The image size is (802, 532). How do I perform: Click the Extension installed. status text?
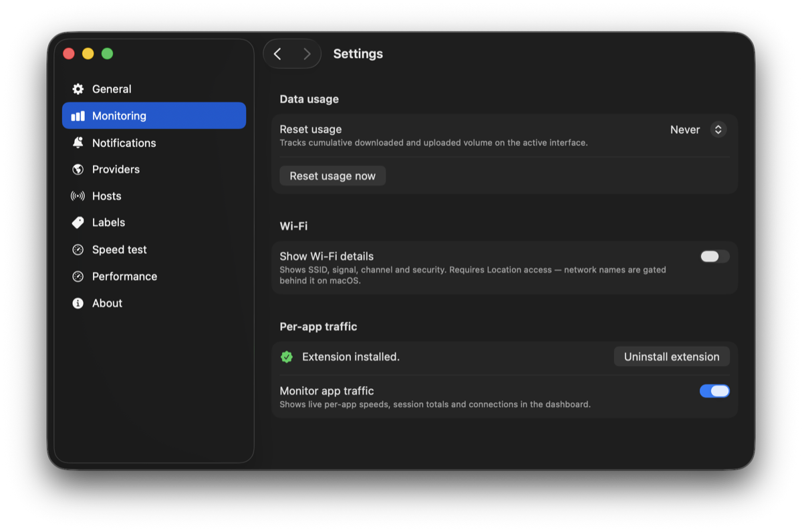coord(351,357)
